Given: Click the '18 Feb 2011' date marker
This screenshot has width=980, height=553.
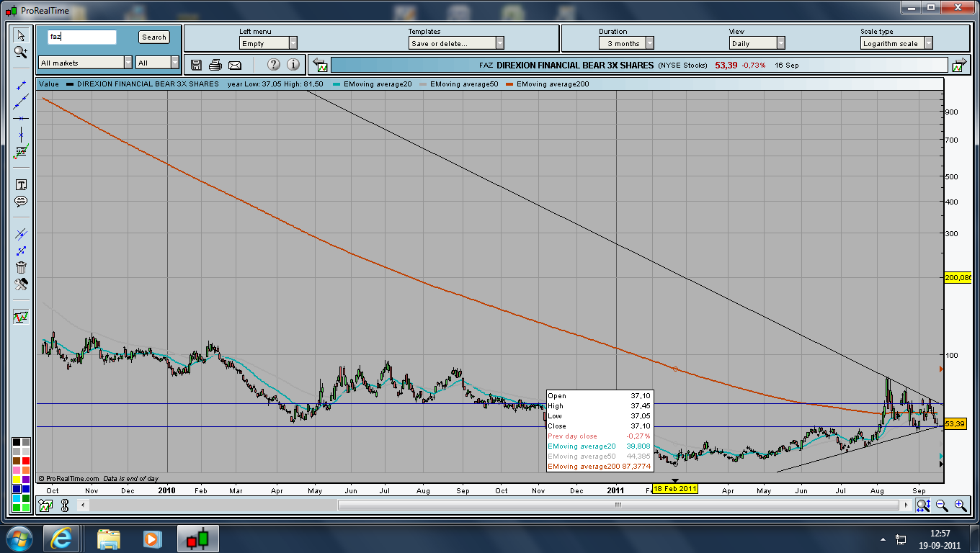Looking at the screenshot, I should tap(675, 489).
